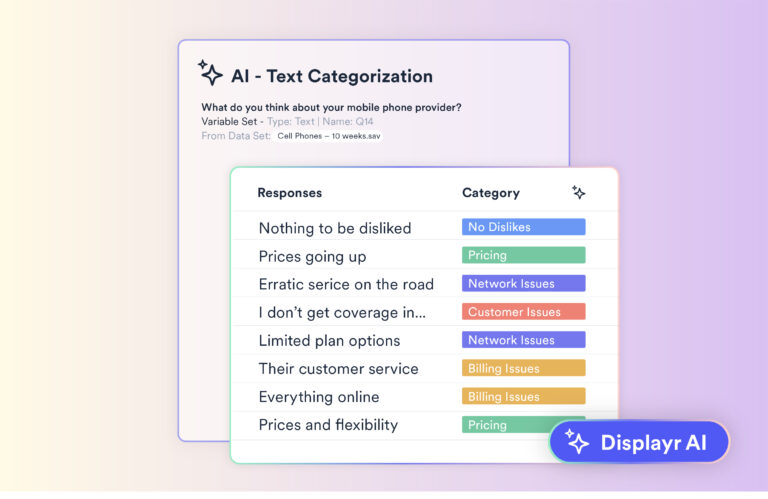Click sparkle icon beside AI - Text Categorization title
The height and width of the screenshot is (499, 768).
pyautogui.click(x=210, y=73)
